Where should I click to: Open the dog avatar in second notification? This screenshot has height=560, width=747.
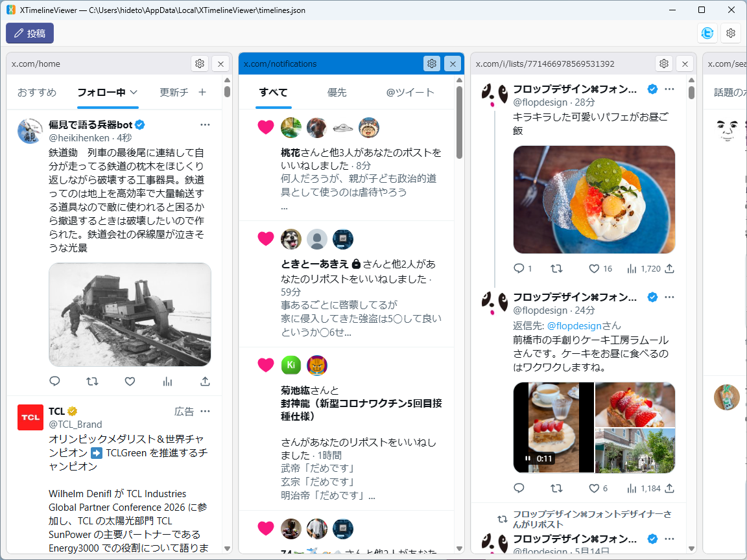[x=291, y=239]
